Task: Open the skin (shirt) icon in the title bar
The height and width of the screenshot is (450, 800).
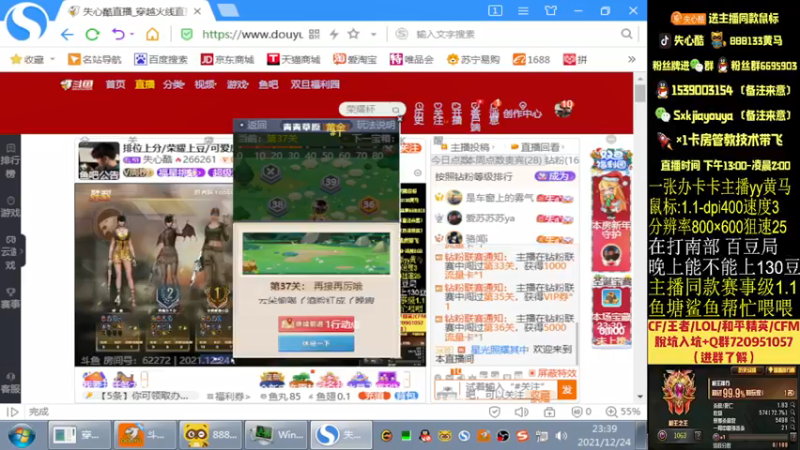Action: click(551, 11)
